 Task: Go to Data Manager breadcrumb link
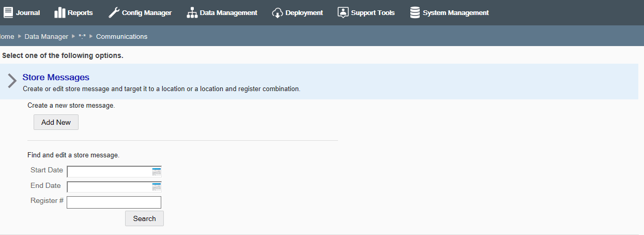pyautogui.click(x=46, y=36)
